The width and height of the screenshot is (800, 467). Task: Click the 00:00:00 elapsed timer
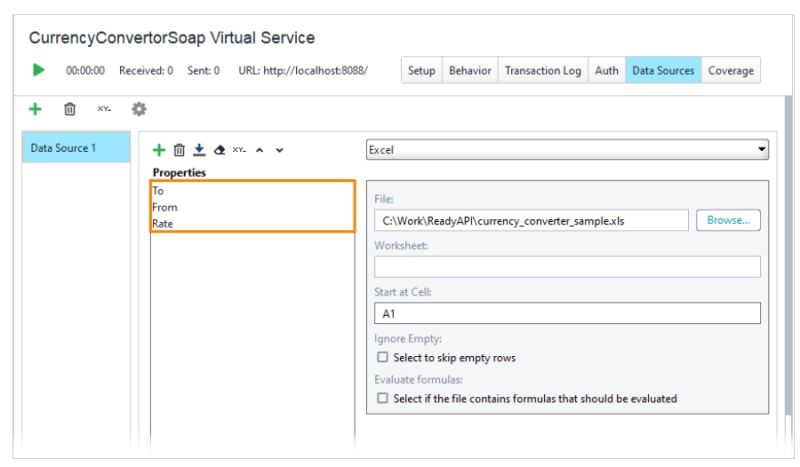tap(85, 70)
